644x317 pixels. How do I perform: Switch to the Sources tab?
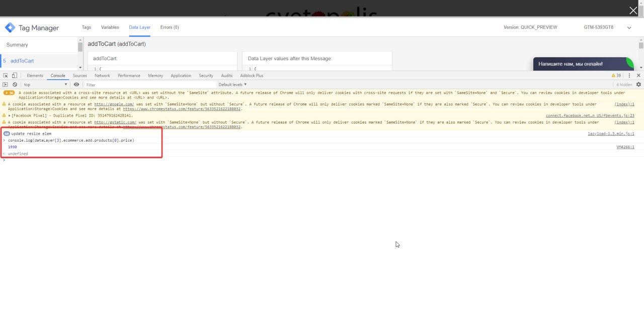pyautogui.click(x=80, y=75)
